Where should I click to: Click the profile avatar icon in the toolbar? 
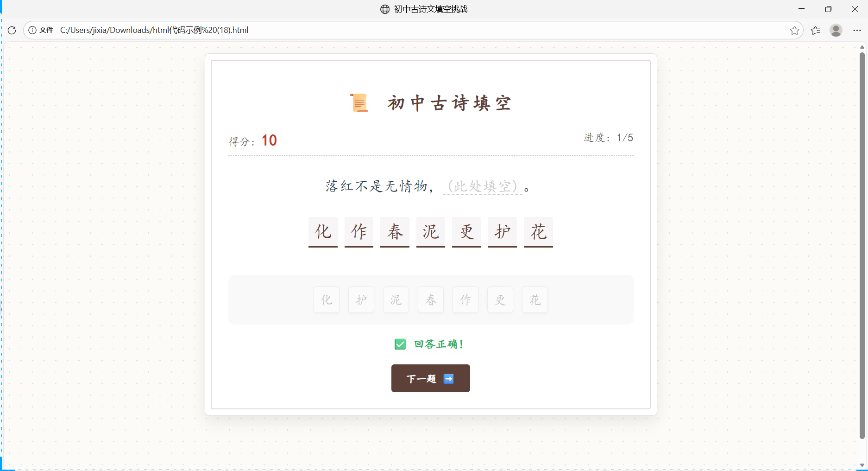pyautogui.click(x=836, y=30)
